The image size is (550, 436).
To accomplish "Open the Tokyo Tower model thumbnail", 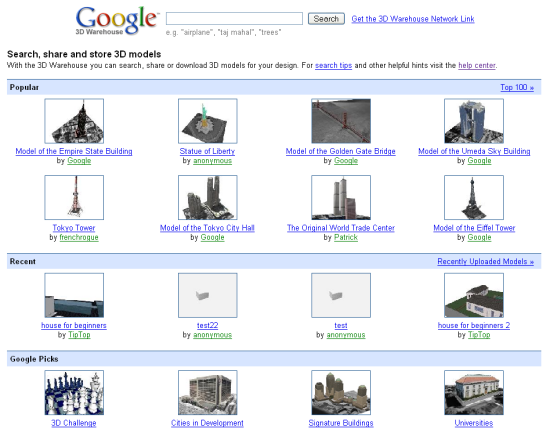I will 74,197.
